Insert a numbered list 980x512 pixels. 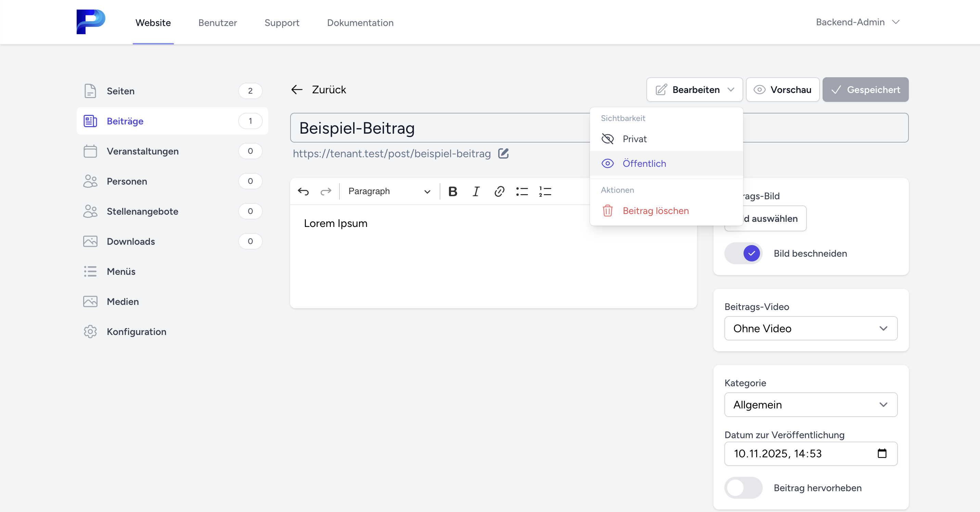(x=545, y=191)
